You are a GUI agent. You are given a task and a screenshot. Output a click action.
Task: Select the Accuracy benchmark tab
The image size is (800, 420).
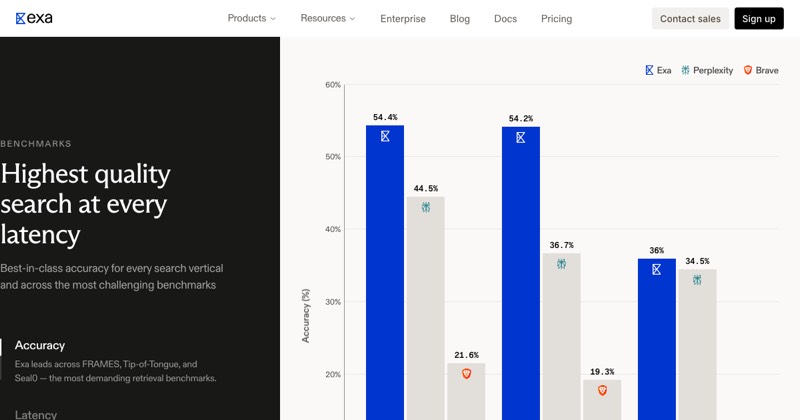click(40, 345)
